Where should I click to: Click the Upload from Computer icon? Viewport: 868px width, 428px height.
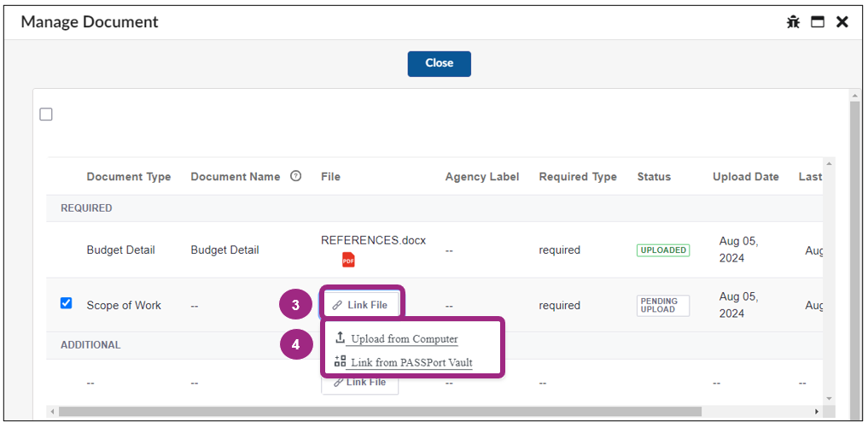pyautogui.click(x=340, y=337)
